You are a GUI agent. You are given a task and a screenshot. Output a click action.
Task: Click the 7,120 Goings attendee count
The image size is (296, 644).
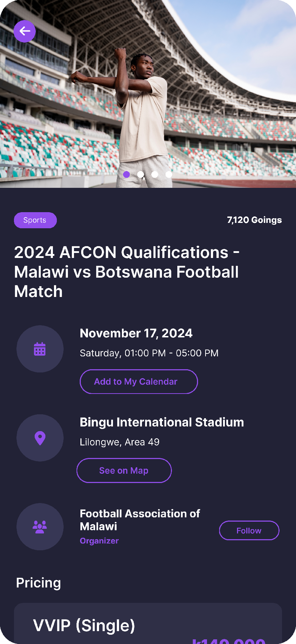tap(254, 220)
